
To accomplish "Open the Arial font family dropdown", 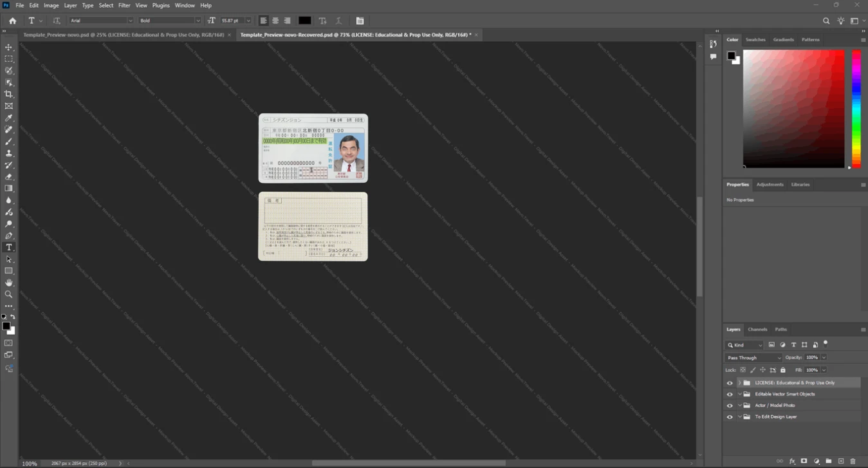I will (101, 21).
